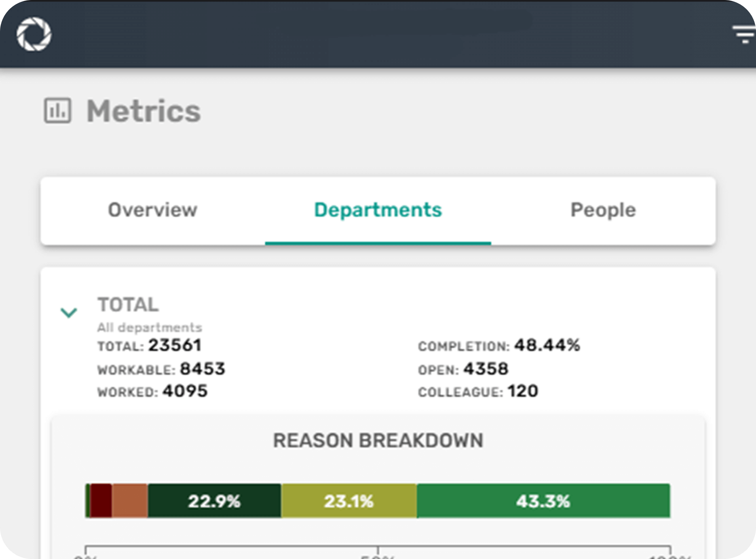Click the 43.3% green bar segment
This screenshot has width=756, height=559.
[x=543, y=501]
